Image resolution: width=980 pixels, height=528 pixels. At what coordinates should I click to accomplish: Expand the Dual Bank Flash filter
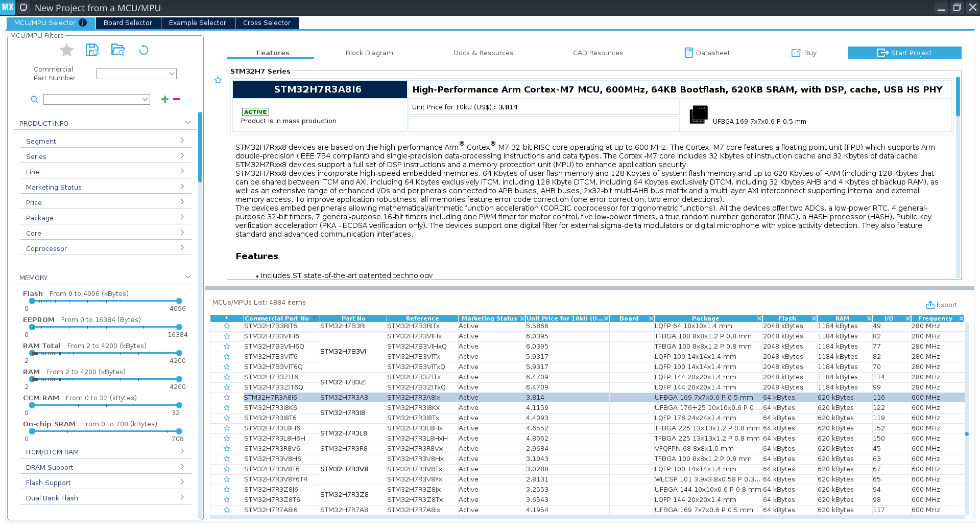pos(182,497)
